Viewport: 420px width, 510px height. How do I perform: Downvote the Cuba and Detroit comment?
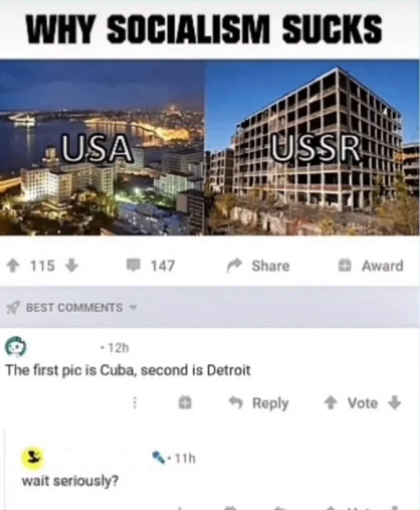pos(394,403)
